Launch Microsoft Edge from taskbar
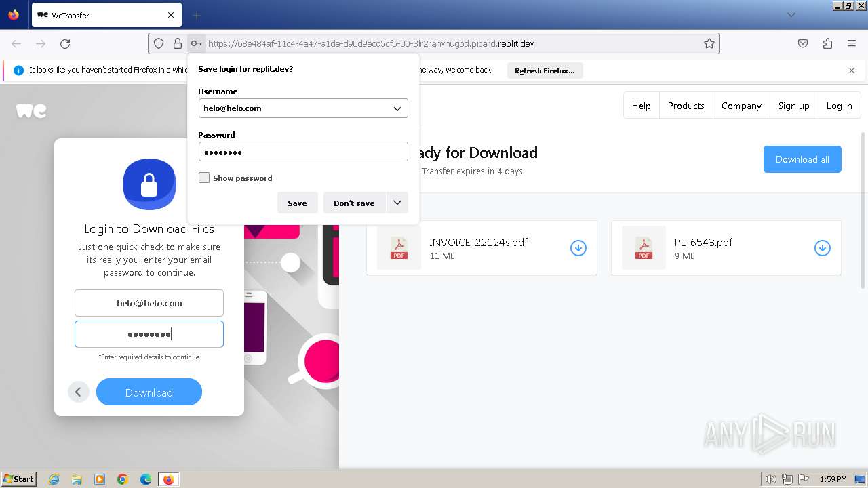The image size is (868, 488). pyautogui.click(x=146, y=479)
